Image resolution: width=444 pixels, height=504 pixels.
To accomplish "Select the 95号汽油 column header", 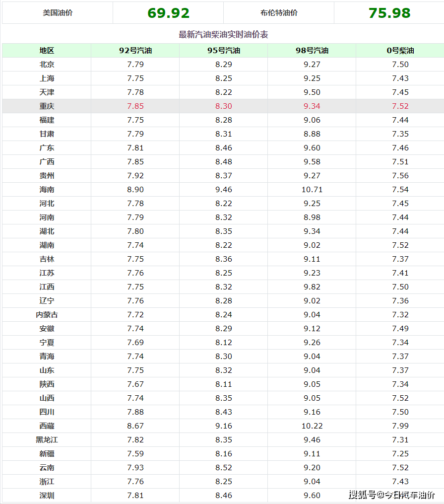I will pyautogui.click(x=223, y=51).
